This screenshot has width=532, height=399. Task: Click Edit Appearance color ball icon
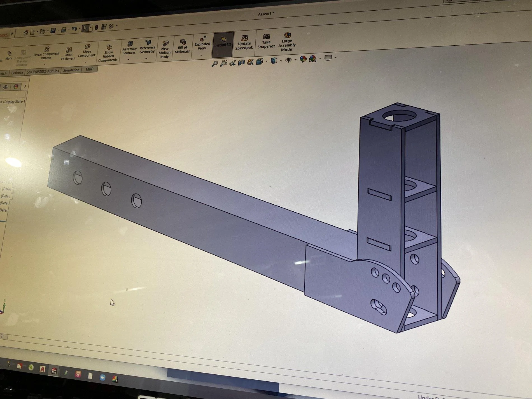point(303,59)
